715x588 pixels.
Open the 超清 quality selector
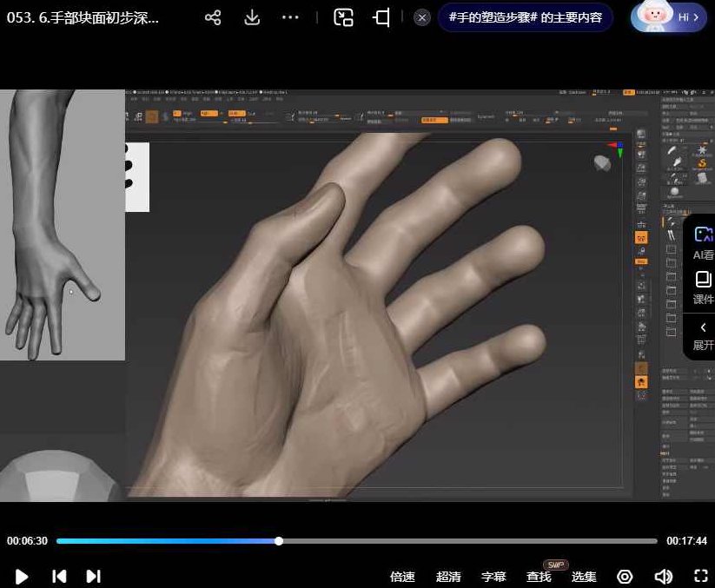click(449, 576)
